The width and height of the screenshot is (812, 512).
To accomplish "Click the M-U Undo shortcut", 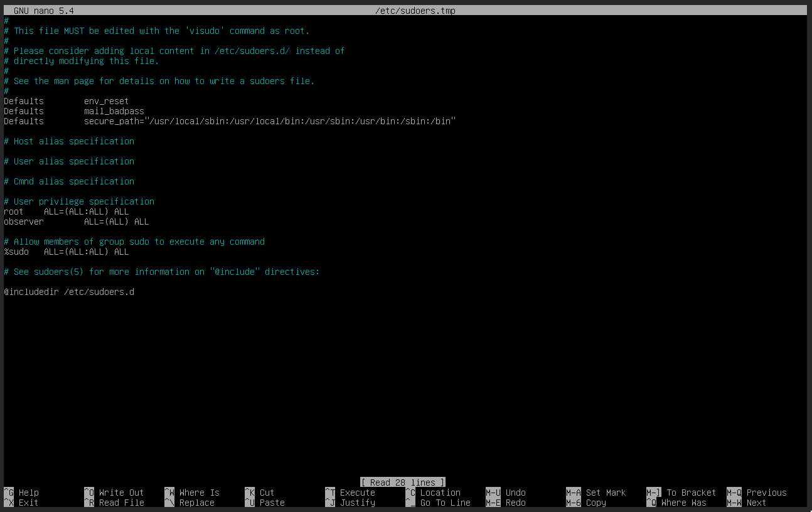I will click(506, 493).
